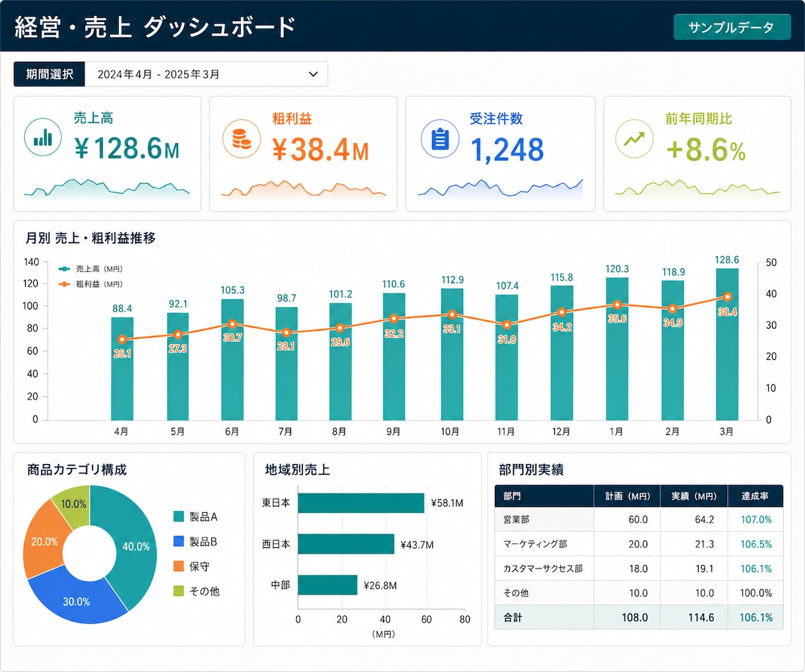The height and width of the screenshot is (672, 805).
Task: Click the dropdown chevron next to 2025年3月
Action: point(313,74)
